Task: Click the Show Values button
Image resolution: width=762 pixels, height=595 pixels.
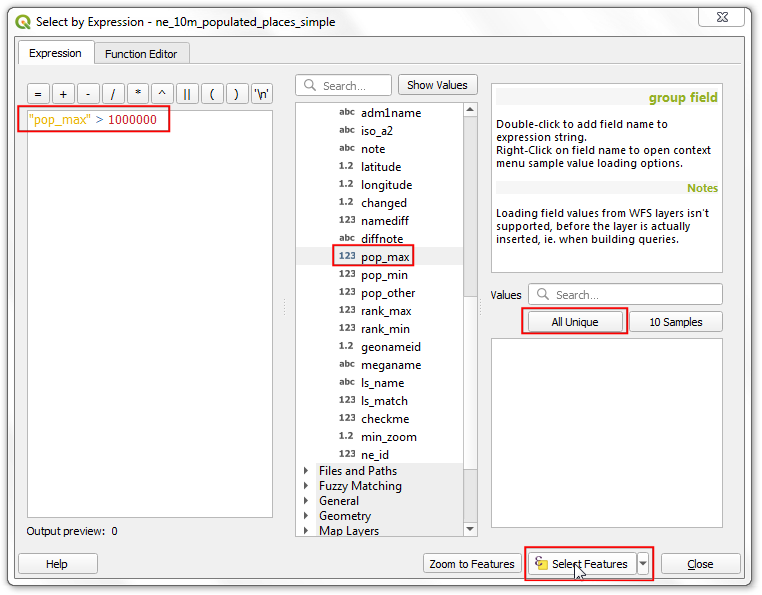Action: 438,85
